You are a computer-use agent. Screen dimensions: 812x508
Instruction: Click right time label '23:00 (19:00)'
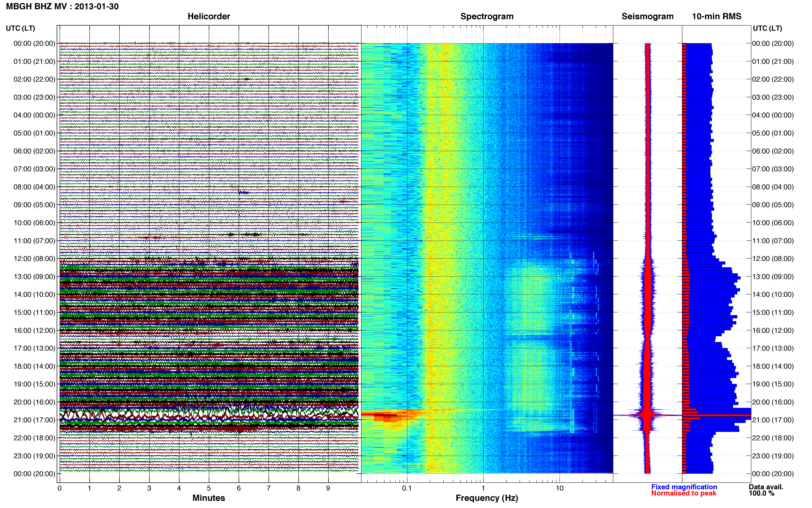(773, 456)
